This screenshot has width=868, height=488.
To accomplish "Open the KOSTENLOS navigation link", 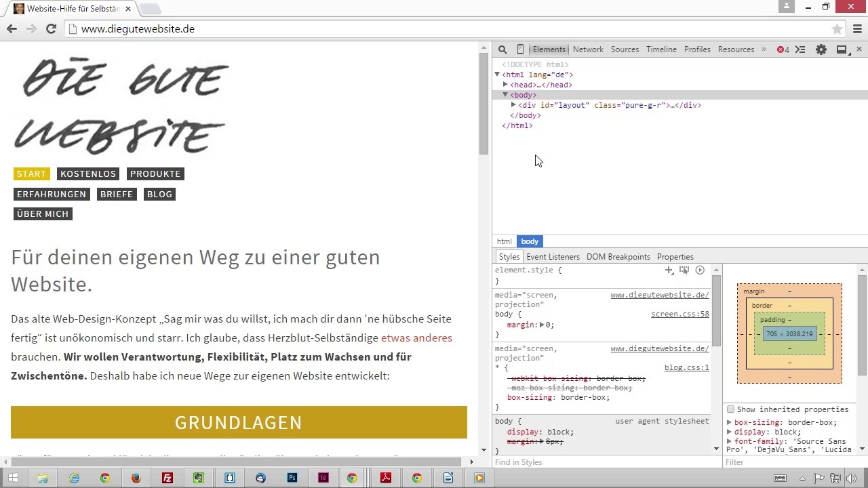I will click(x=88, y=174).
